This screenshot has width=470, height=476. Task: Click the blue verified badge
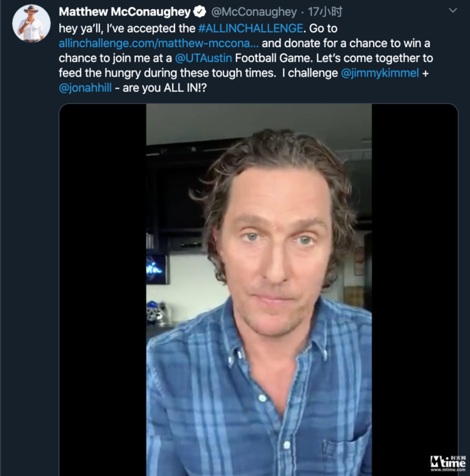tap(200, 11)
